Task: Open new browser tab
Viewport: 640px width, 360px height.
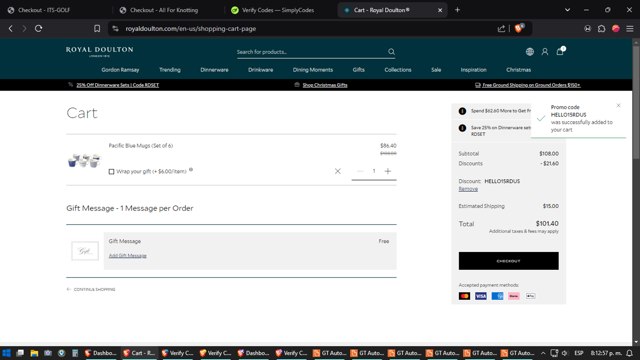Action: pyautogui.click(x=457, y=10)
